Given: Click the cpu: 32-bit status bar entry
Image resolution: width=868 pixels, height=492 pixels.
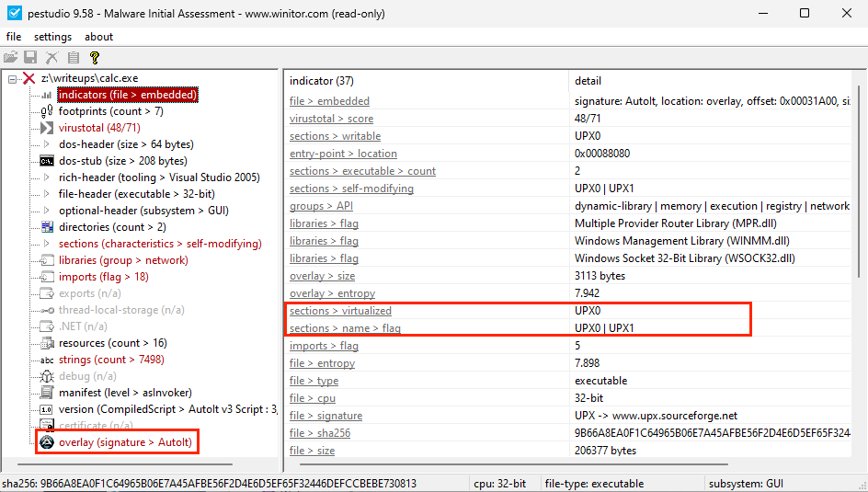Looking at the screenshot, I should tap(500, 484).
